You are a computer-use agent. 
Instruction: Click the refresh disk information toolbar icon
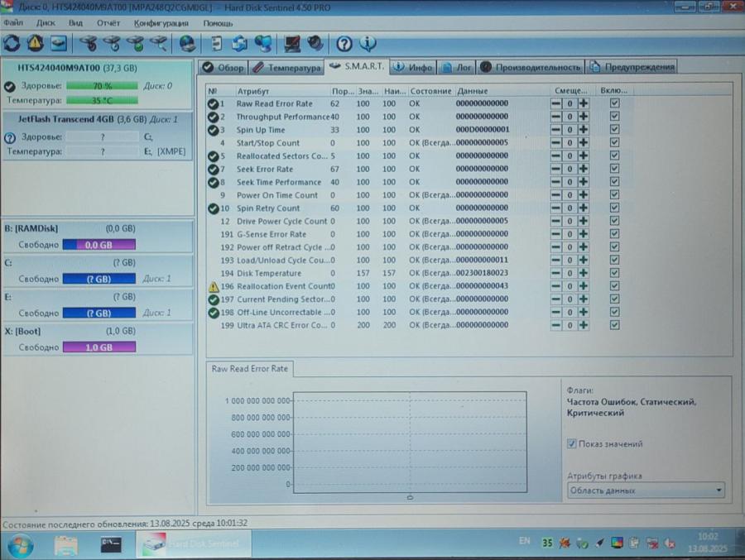tap(12, 43)
